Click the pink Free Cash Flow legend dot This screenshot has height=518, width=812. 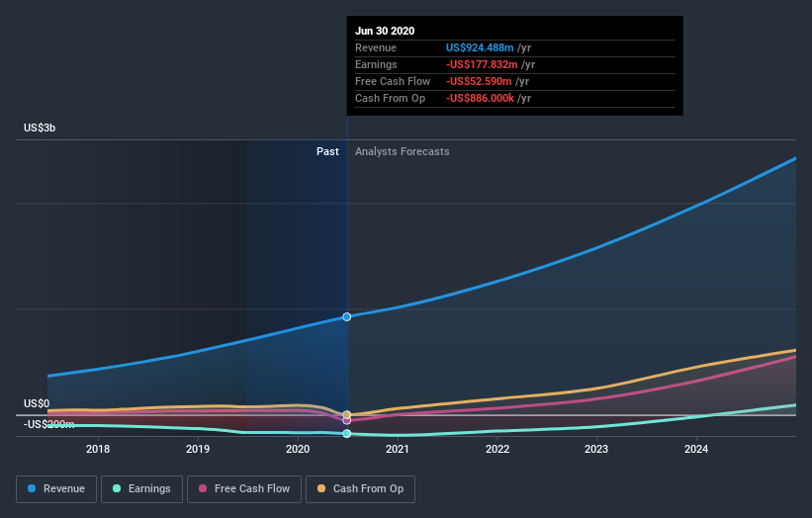tap(203, 488)
